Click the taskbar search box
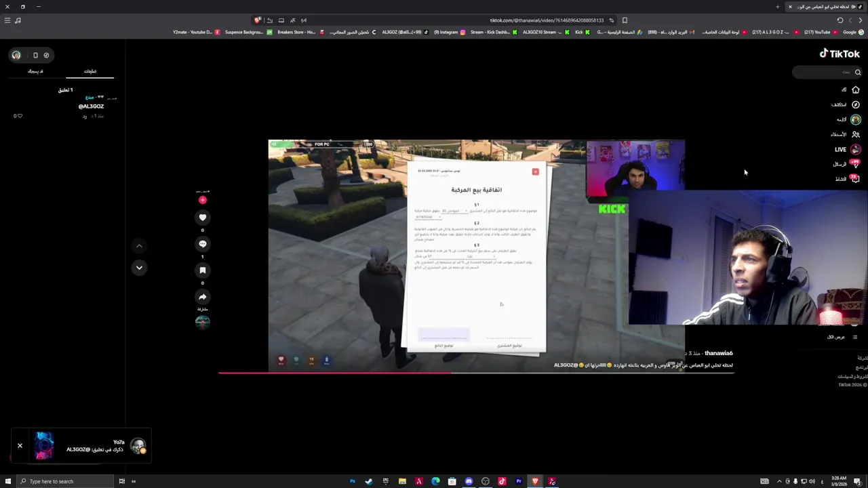Image resolution: width=868 pixels, height=488 pixels. 64,481
